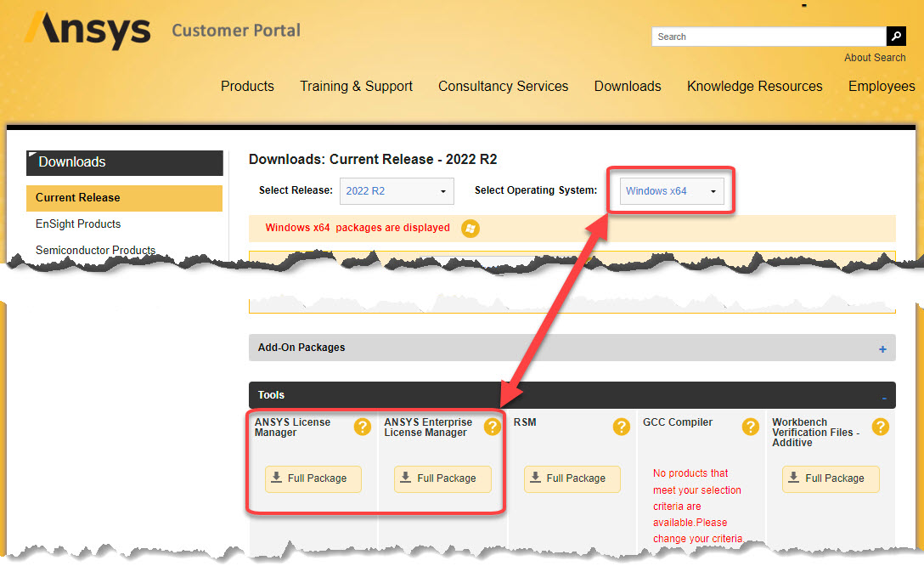Image resolution: width=924 pixels, height=566 pixels.
Task: Open help icon for ANSYS License Manager
Action: click(x=363, y=427)
